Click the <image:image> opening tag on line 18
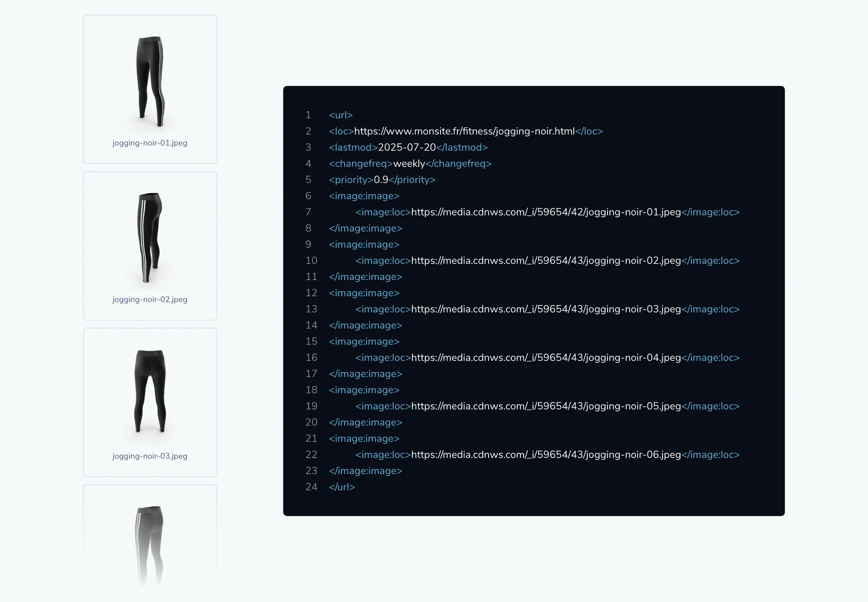The height and width of the screenshot is (602, 868). pos(364,390)
